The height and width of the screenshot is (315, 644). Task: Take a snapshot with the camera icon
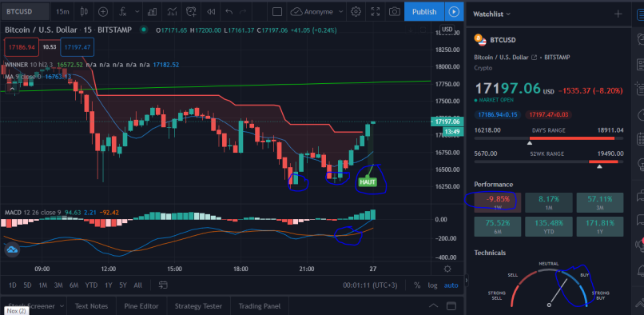click(394, 11)
